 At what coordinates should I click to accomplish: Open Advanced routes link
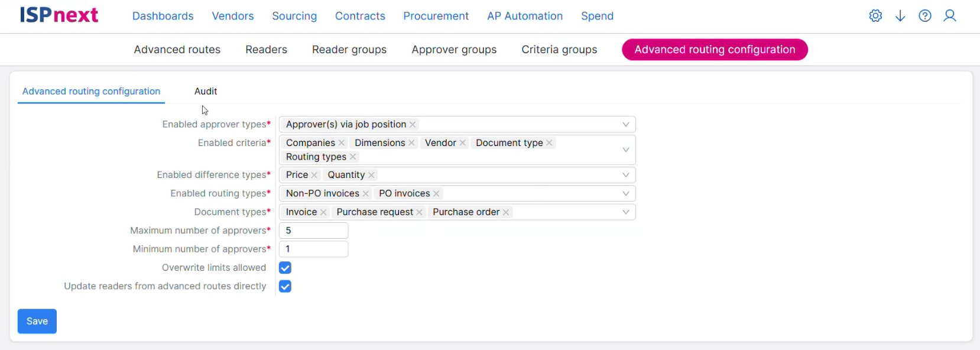(x=177, y=50)
